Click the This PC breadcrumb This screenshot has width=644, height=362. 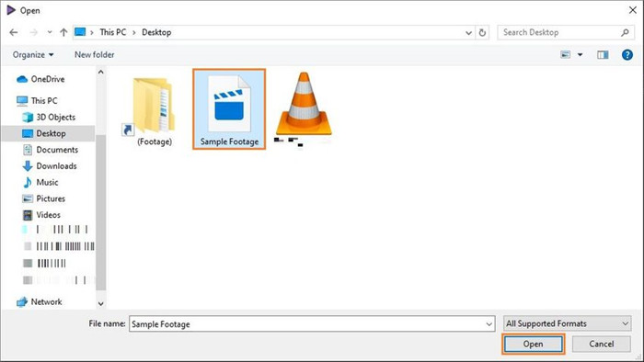[x=113, y=32]
